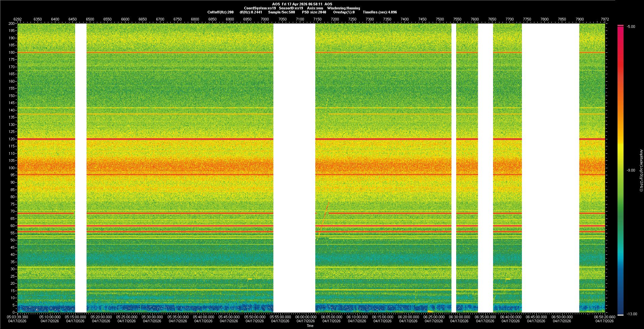Select the Amplitude(Log10(g^2/Hz)) axis label
Viewport: 644px width, 329px height.
[x=641, y=170]
